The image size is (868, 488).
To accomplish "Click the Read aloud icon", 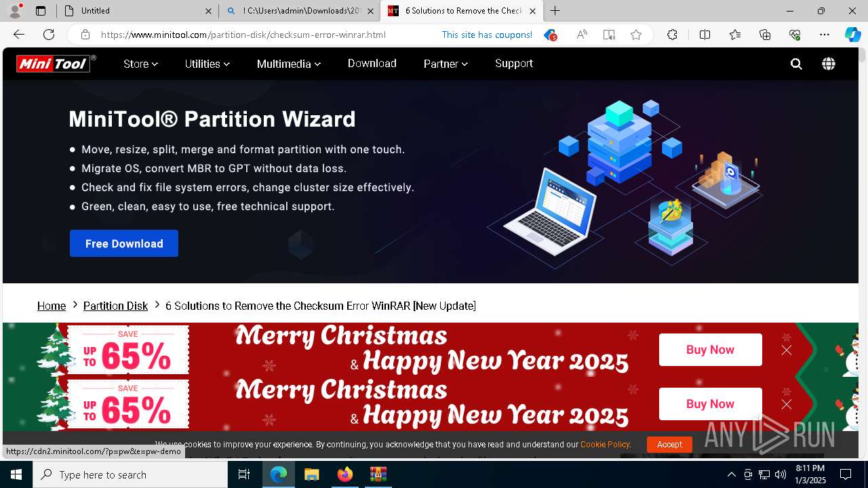I will (582, 35).
